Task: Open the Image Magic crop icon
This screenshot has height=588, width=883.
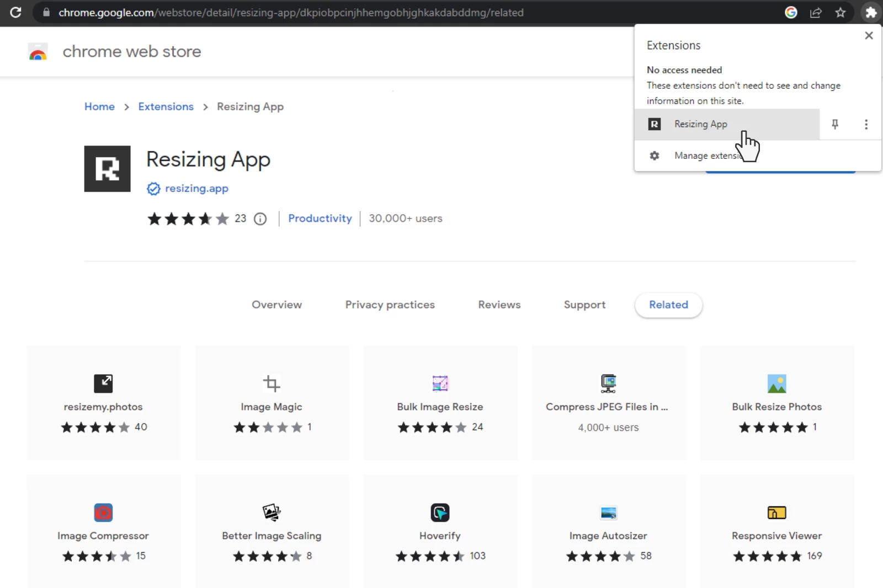Action: click(272, 383)
